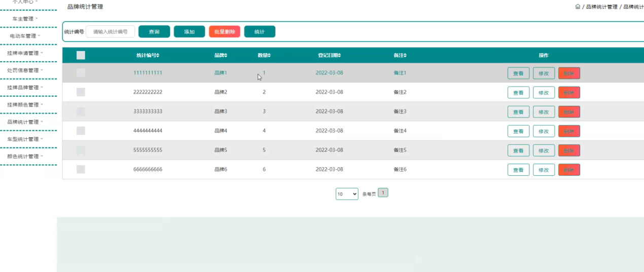Delete row 品牌3 with the red button
The image size is (644, 272).
569,112
